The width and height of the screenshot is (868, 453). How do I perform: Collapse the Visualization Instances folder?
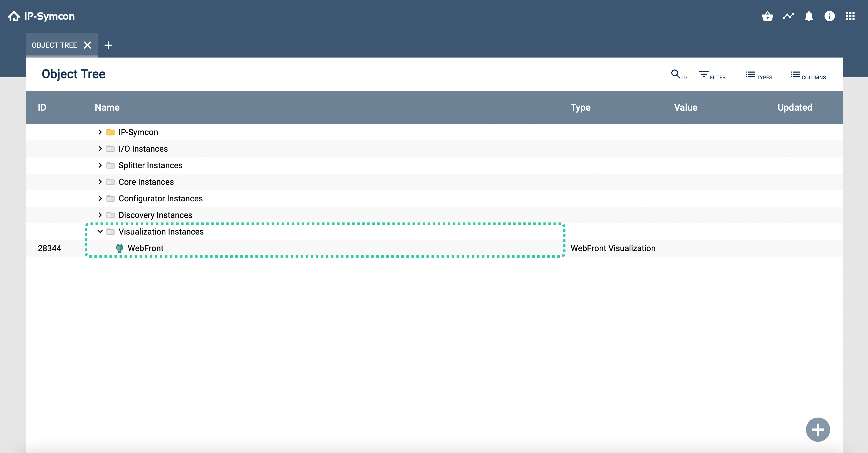(x=100, y=232)
